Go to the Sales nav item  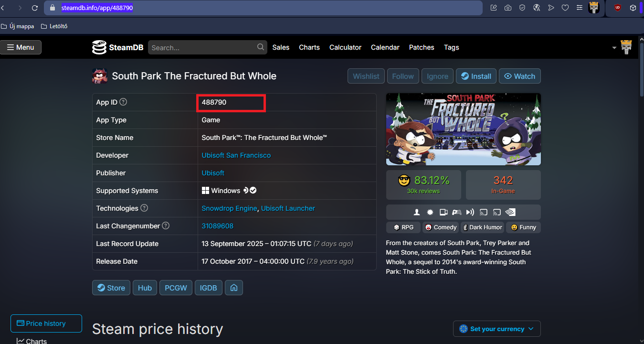point(281,47)
